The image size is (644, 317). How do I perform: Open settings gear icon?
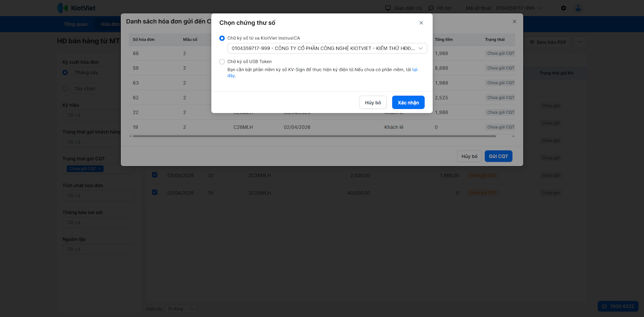tap(563, 8)
